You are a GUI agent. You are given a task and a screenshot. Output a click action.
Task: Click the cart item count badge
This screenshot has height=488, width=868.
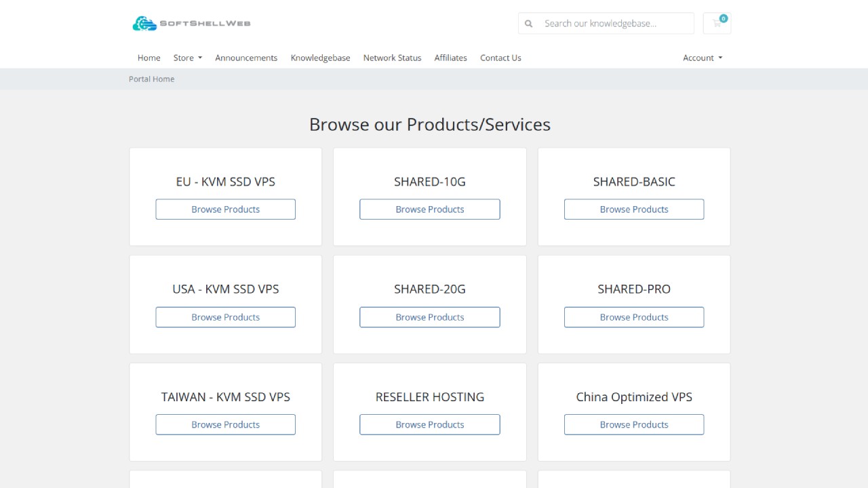pyautogui.click(x=723, y=18)
